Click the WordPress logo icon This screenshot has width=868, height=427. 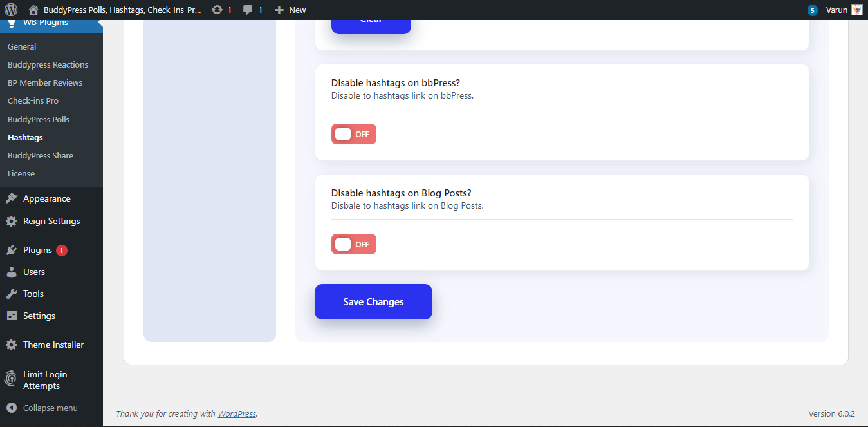[11, 10]
